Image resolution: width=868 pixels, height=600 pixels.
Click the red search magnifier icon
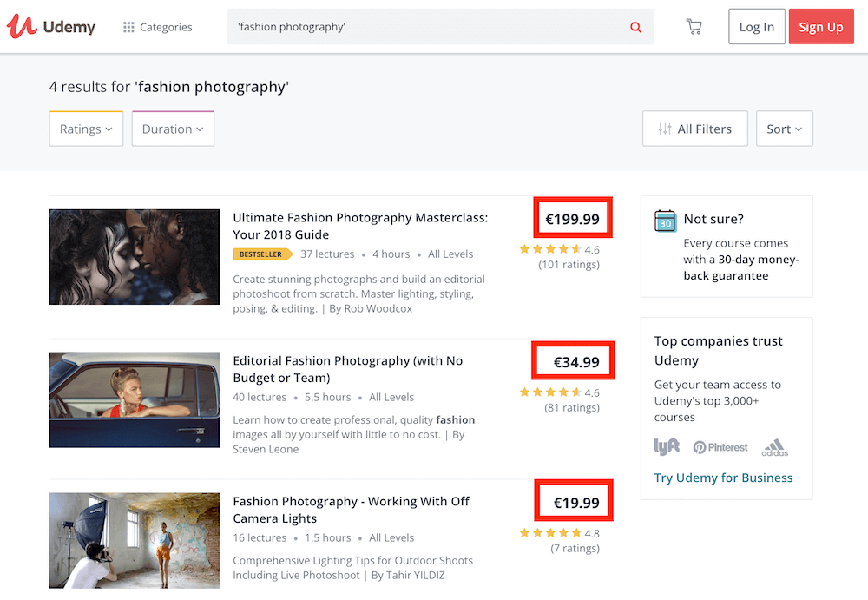(x=635, y=27)
